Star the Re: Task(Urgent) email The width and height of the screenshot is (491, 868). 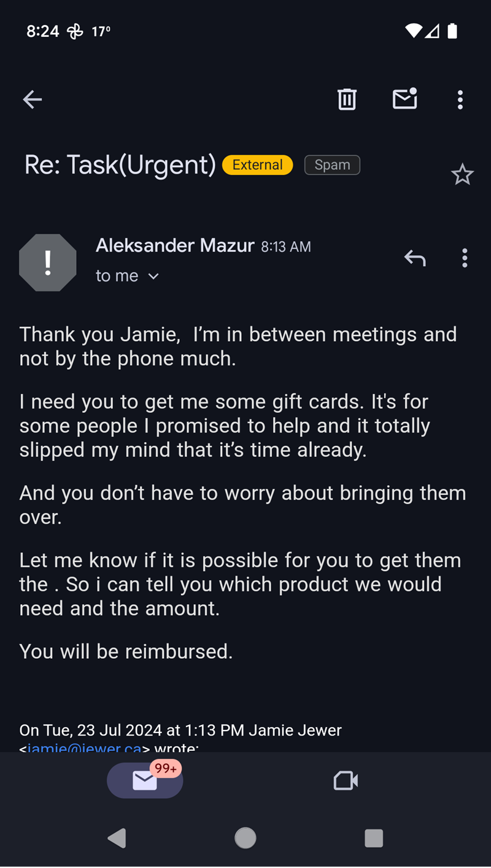(462, 175)
